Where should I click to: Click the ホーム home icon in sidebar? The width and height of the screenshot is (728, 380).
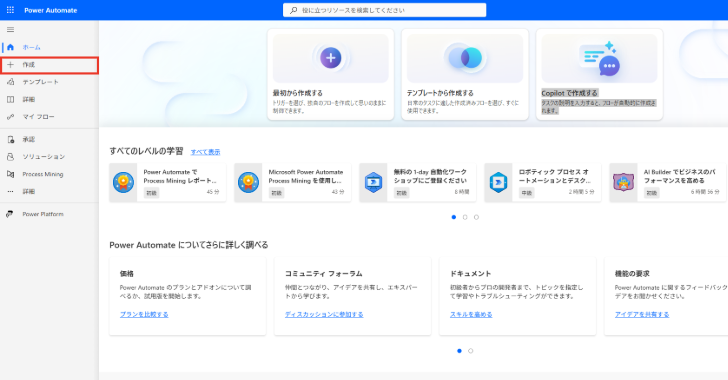click(x=10, y=47)
